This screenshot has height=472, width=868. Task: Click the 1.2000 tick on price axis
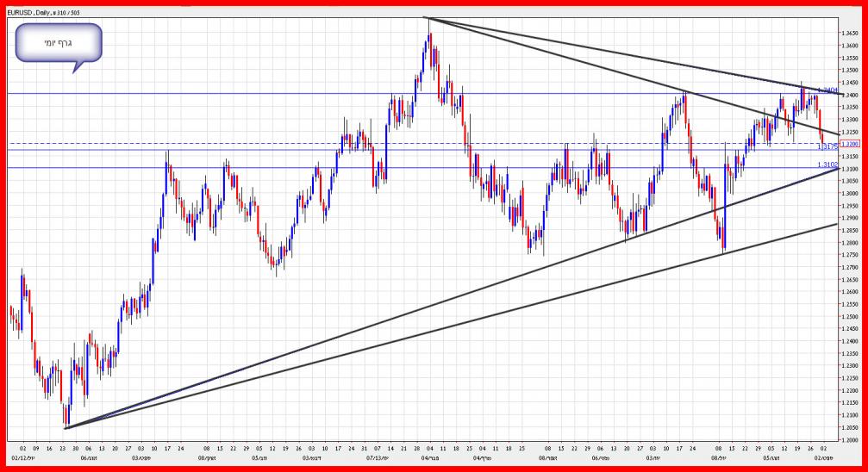coord(849,440)
